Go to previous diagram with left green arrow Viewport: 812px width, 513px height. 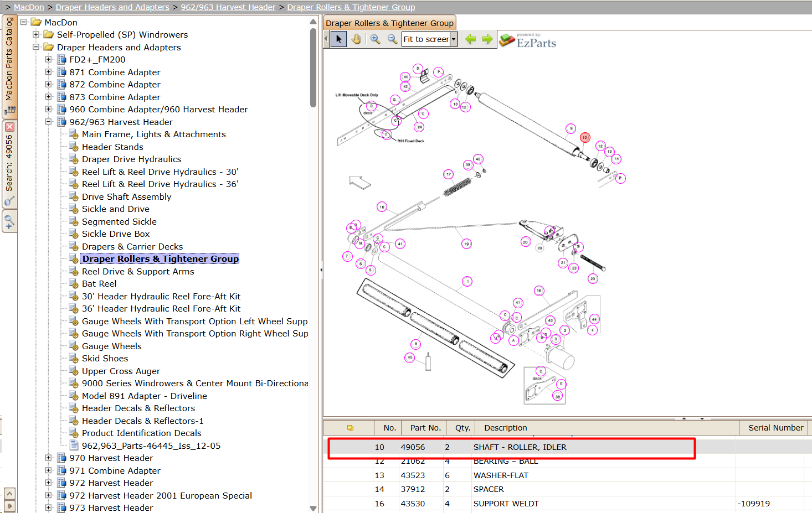(x=471, y=39)
